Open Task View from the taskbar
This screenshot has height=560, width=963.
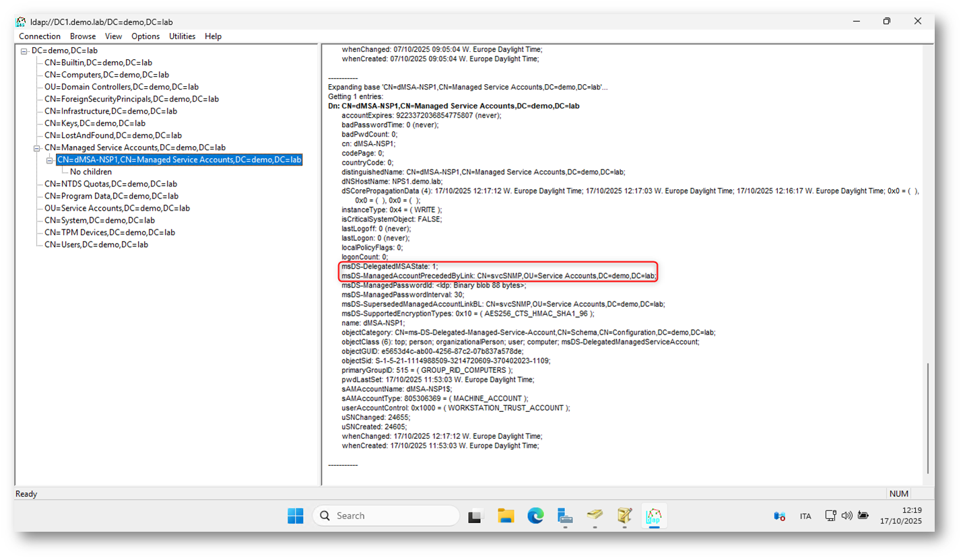pos(476,516)
